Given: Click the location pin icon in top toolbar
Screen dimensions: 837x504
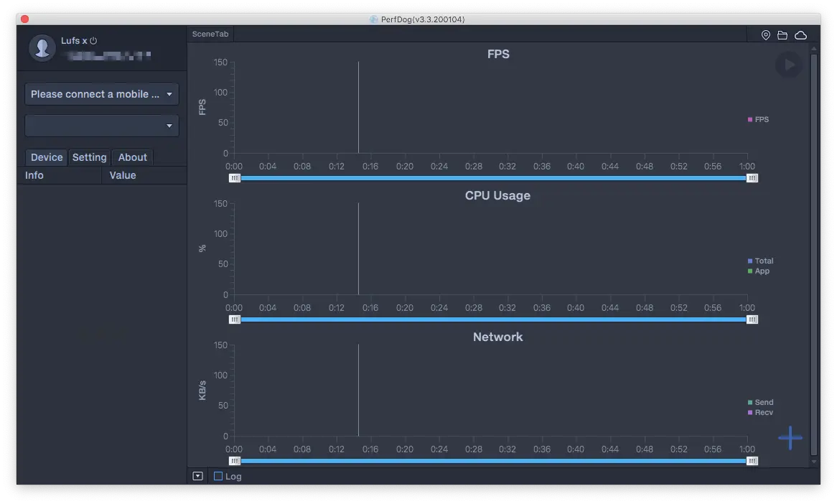Looking at the screenshot, I should point(766,35).
